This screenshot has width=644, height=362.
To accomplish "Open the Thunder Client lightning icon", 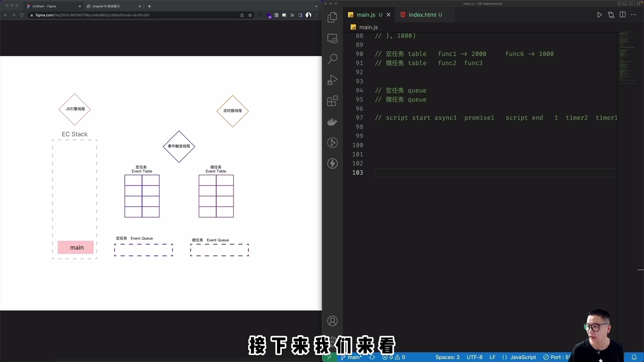I will tap(332, 163).
